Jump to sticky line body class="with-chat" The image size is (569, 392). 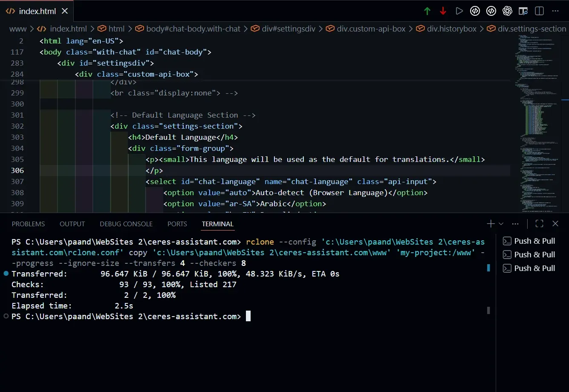click(125, 52)
